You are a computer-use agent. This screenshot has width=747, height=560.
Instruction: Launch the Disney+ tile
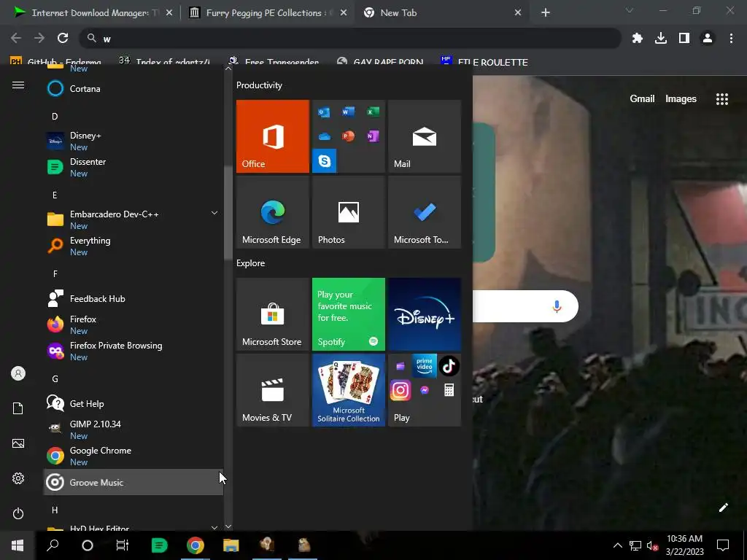click(x=425, y=314)
